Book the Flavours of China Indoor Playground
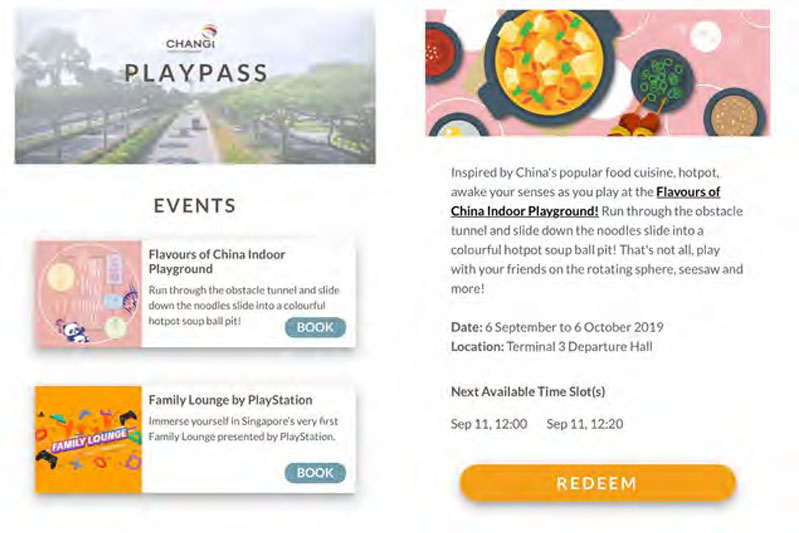Image resolution: width=799 pixels, height=533 pixels. [x=315, y=327]
